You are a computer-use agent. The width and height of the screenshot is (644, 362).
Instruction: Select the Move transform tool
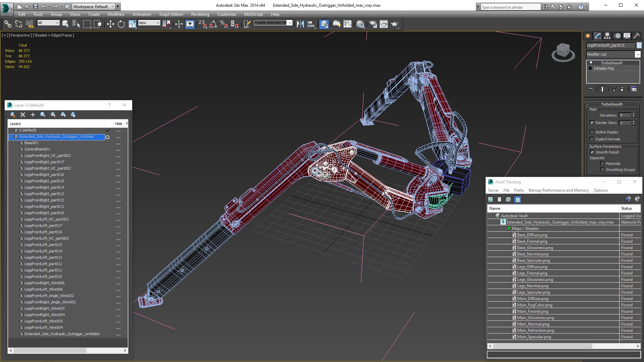tap(110, 24)
